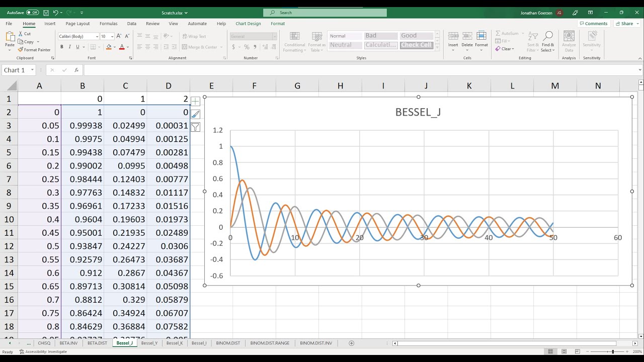Click the Insert Function fx icon

point(76,70)
